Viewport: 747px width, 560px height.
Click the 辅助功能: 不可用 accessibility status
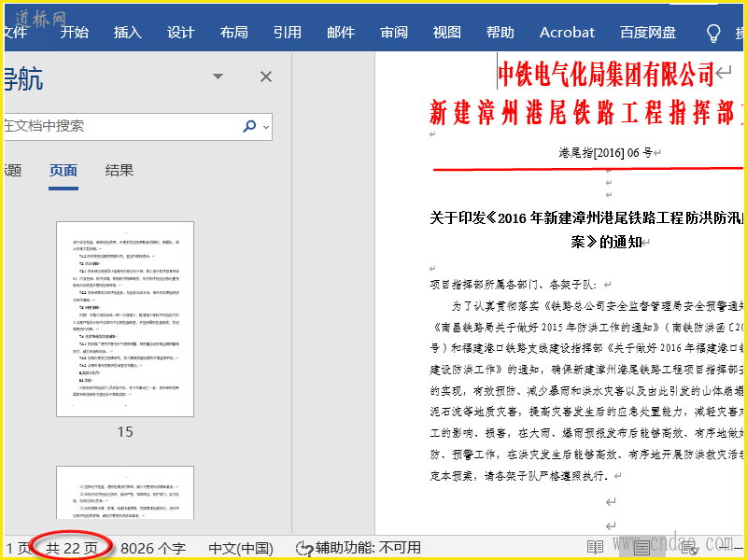pos(359,548)
